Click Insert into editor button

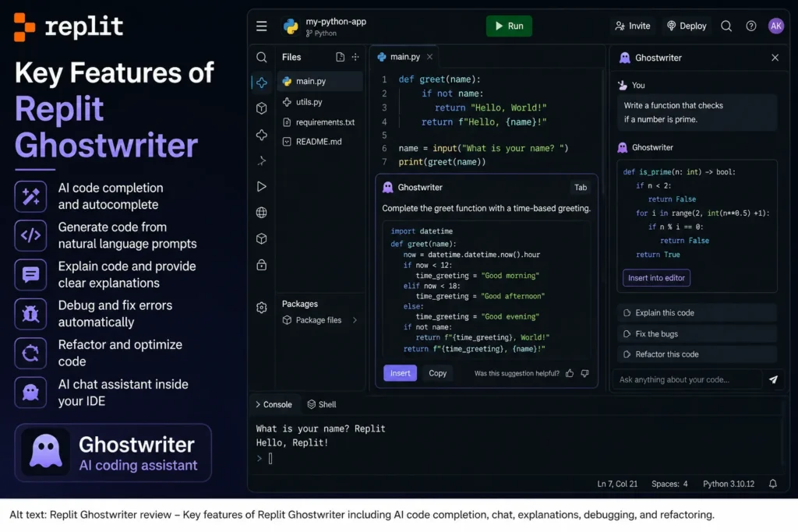coord(656,278)
